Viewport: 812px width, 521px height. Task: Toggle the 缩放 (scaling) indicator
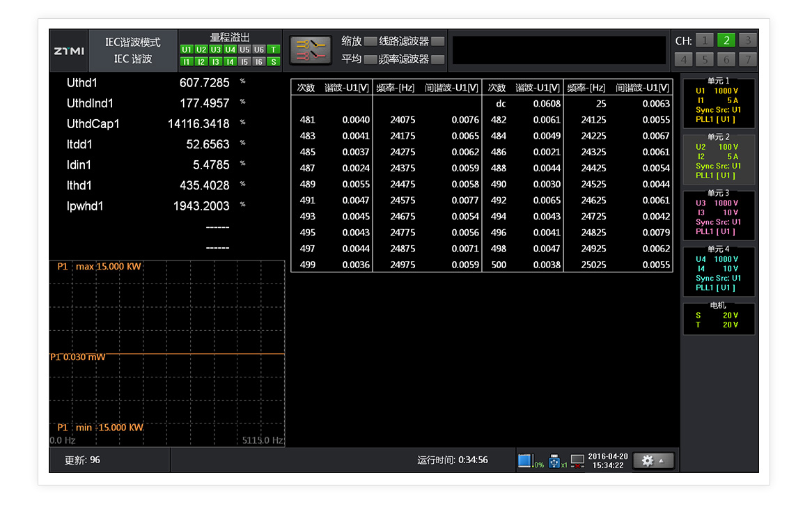370,41
